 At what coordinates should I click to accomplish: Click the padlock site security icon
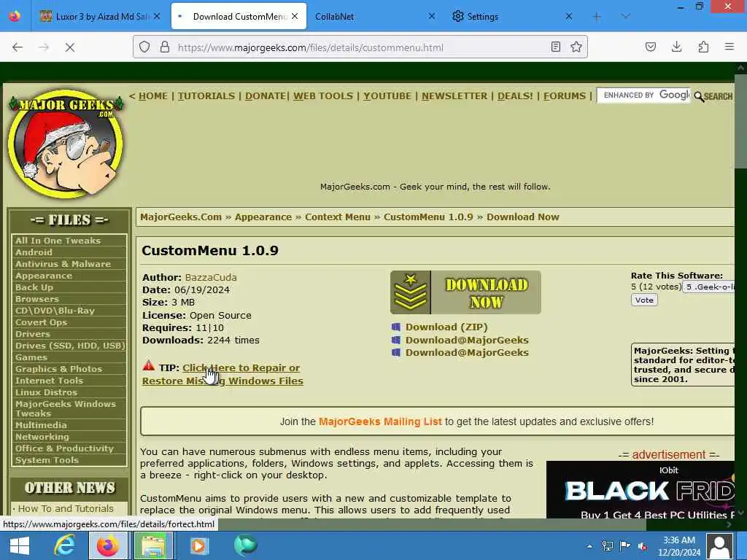point(165,47)
